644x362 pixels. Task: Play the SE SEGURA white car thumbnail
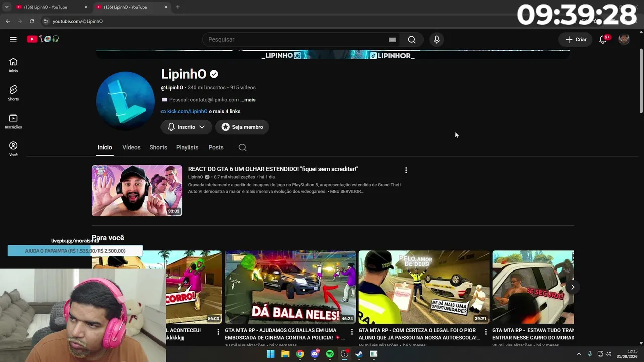point(533,287)
